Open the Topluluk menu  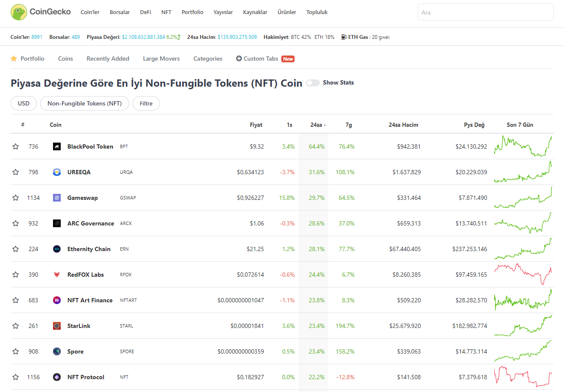pos(317,12)
